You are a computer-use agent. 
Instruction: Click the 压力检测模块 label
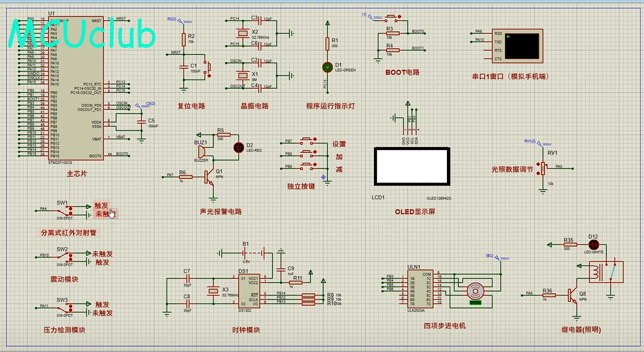click(x=64, y=330)
